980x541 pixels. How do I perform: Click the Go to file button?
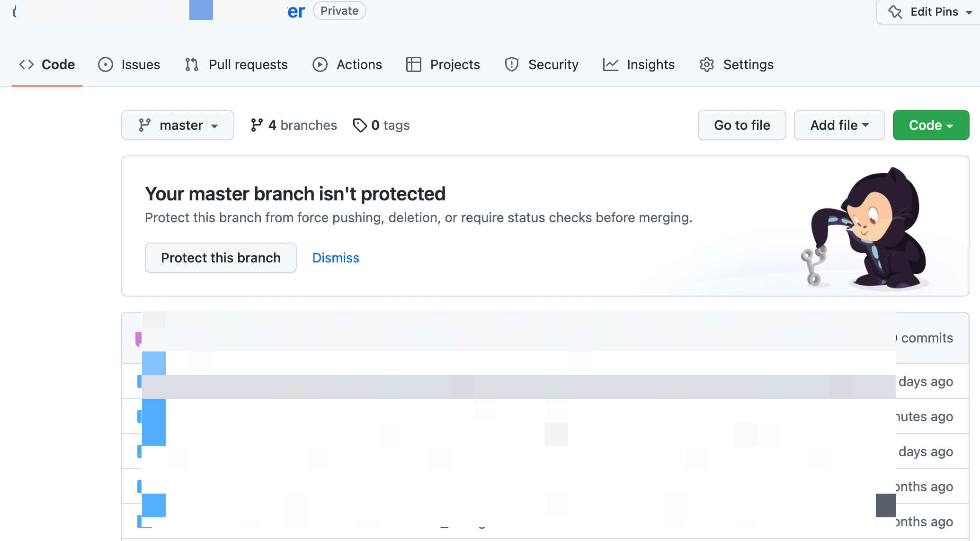tap(741, 125)
